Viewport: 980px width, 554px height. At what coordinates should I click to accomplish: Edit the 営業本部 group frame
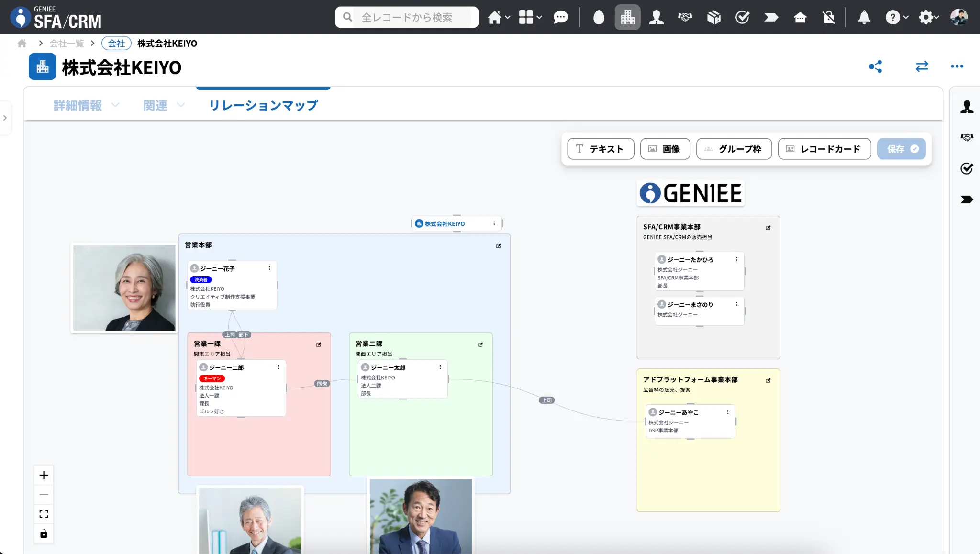point(499,245)
